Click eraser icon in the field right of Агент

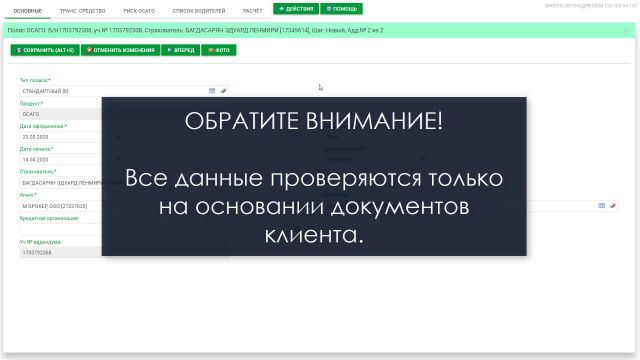click(613, 206)
